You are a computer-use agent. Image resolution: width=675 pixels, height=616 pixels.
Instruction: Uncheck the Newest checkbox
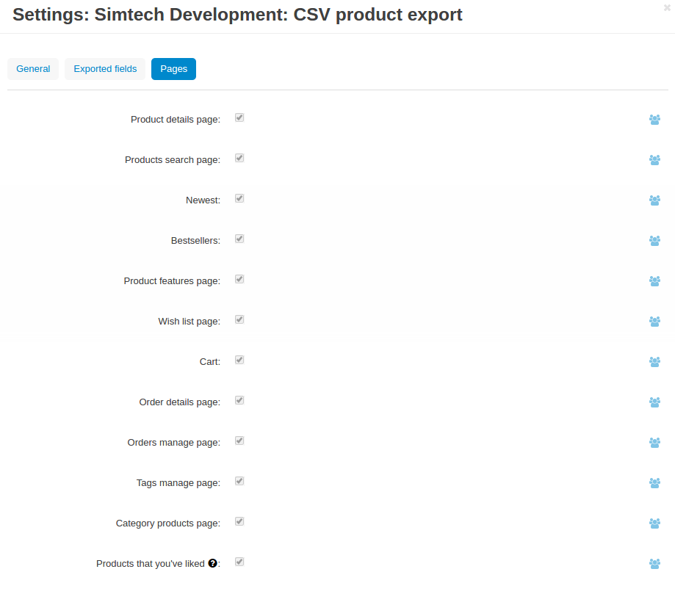(239, 198)
